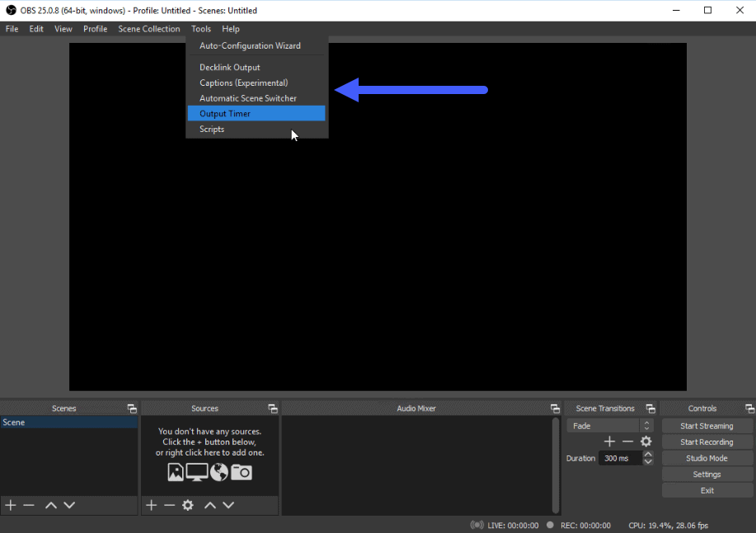
Task: Undock the Scene Transitions panel
Action: pos(650,408)
